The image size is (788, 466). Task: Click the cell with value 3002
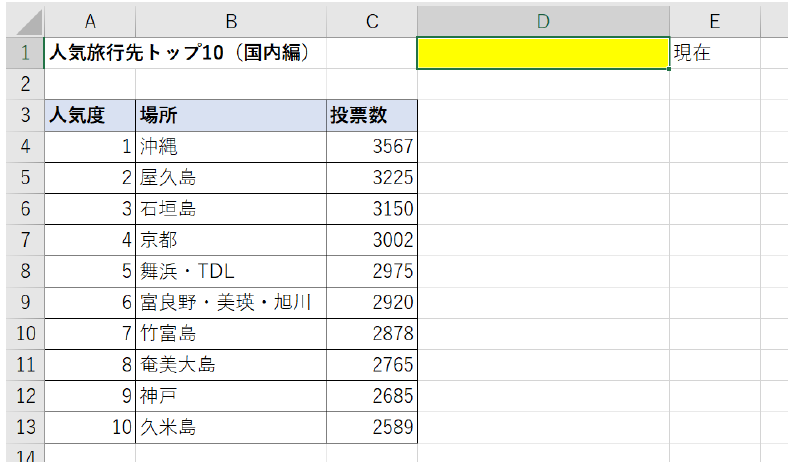coord(371,240)
